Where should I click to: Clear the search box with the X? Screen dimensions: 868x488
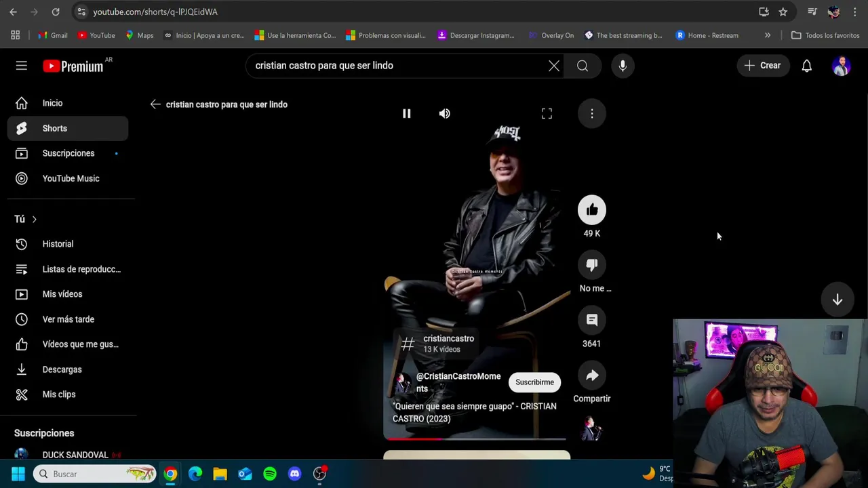pos(554,66)
